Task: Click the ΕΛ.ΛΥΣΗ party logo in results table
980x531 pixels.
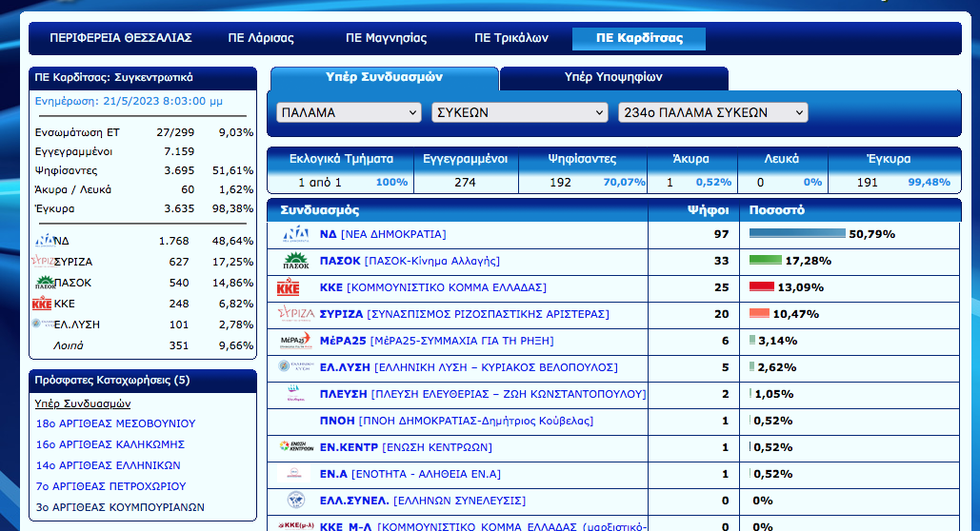Action: point(295,367)
